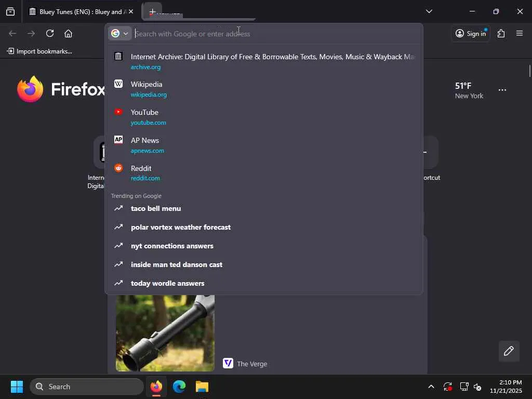Screen dimensions: 532x399
Task: Open File Explorer from the taskbar
Action: coord(202,387)
